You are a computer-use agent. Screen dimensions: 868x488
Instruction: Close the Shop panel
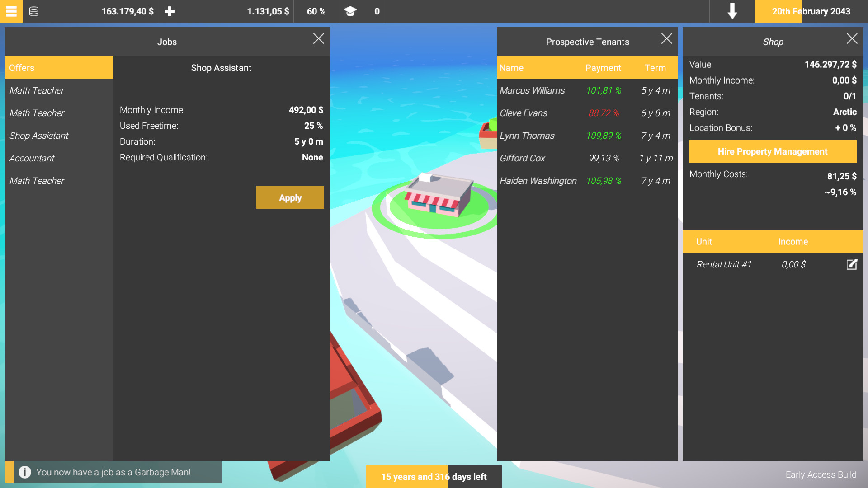pyautogui.click(x=852, y=39)
